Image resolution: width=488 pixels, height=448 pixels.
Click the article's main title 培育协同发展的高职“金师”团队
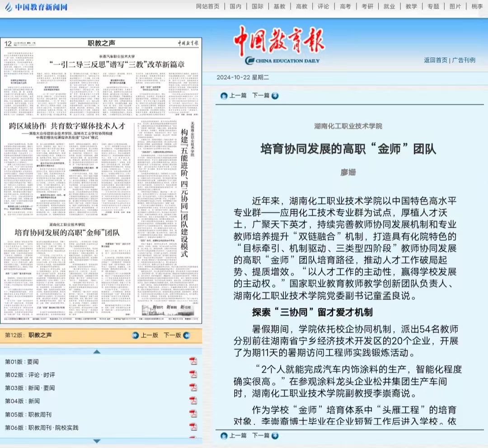click(x=348, y=149)
